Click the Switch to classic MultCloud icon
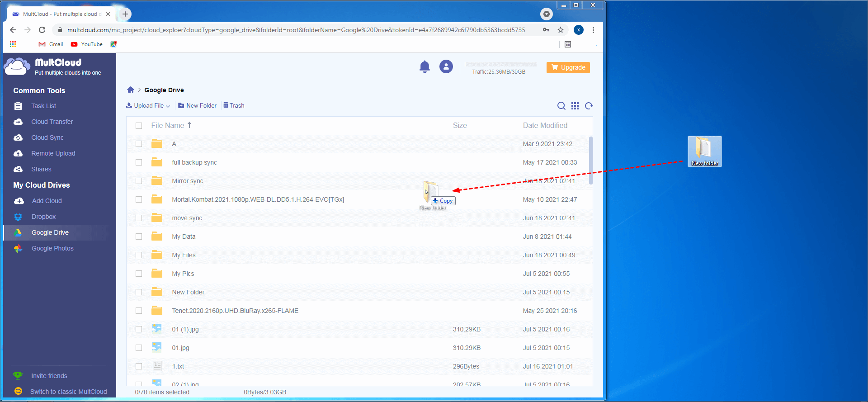Image resolution: width=868 pixels, height=402 pixels. pyautogui.click(x=18, y=391)
